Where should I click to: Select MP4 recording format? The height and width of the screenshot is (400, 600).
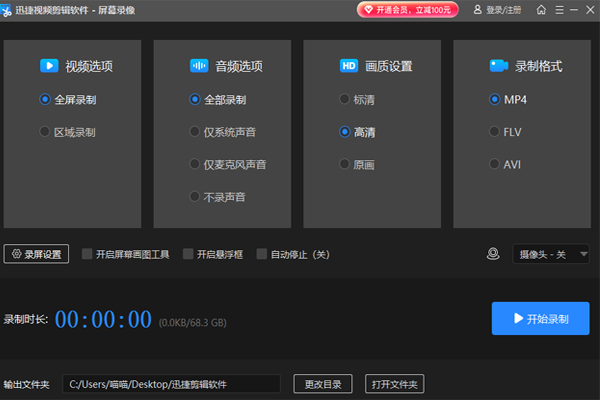508,100
